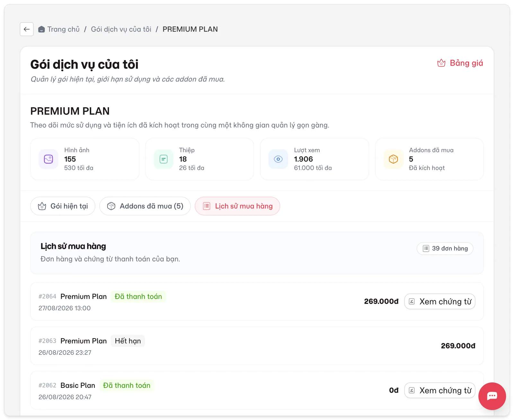Open the Trang chủ breadcrumb link
The height and width of the screenshot is (420, 514).
[63, 29]
